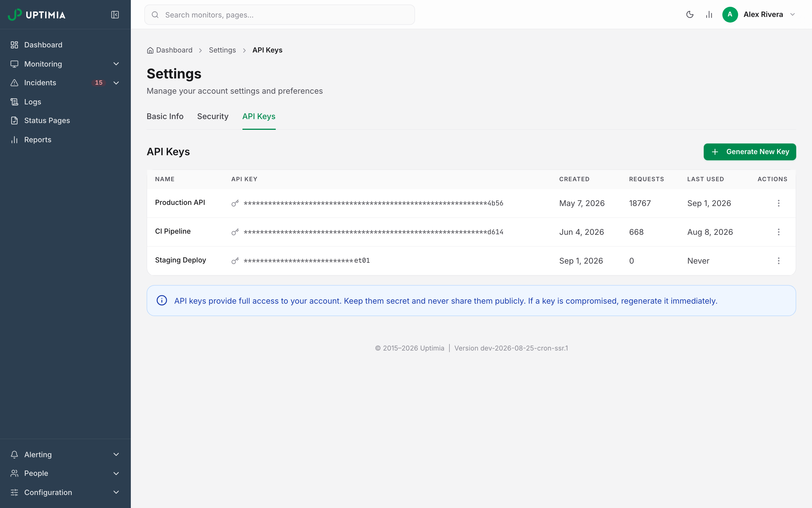Toggle dark mode moon icon
This screenshot has height=508, width=812.
click(x=690, y=14)
